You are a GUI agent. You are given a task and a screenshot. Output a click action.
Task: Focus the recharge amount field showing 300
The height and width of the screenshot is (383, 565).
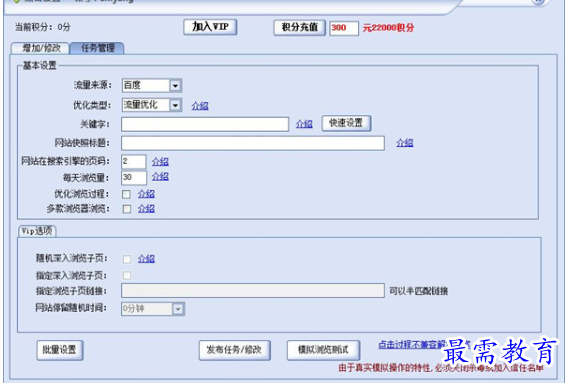click(344, 28)
